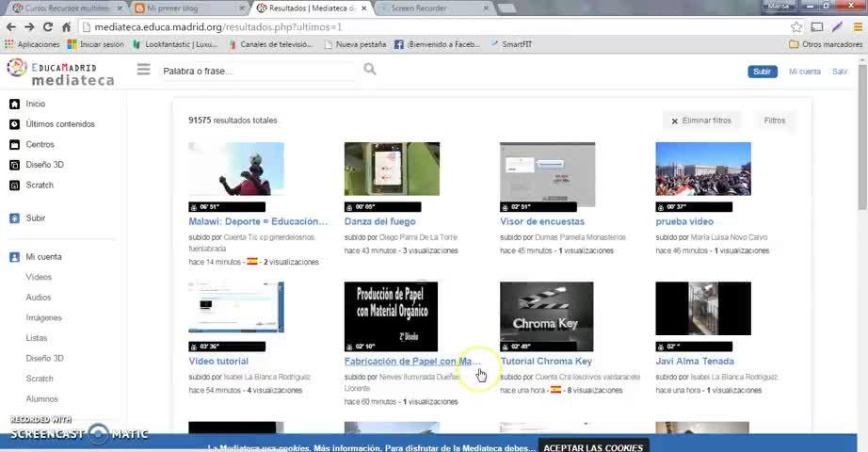The width and height of the screenshot is (868, 452).
Task: Expand the Filtros options
Action: click(x=775, y=121)
